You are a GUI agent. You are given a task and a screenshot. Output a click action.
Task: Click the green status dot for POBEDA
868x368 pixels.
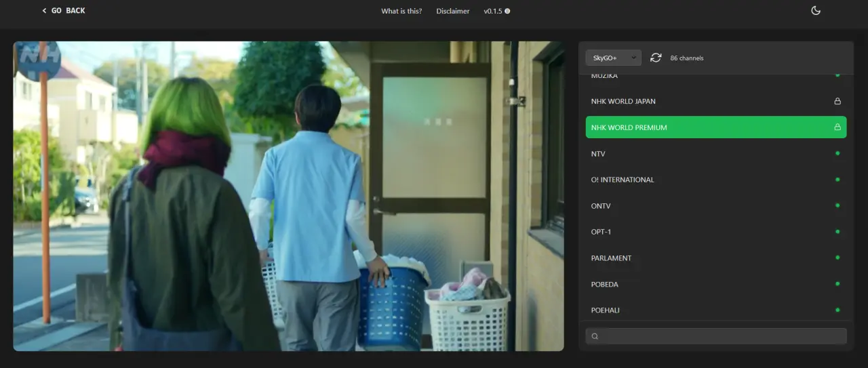click(x=837, y=284)
